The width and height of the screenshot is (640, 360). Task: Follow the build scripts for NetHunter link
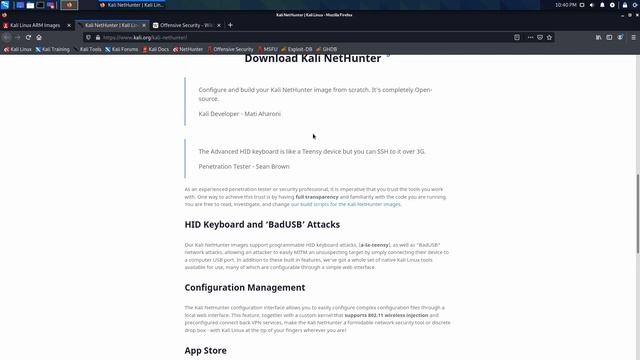[346, 204]
